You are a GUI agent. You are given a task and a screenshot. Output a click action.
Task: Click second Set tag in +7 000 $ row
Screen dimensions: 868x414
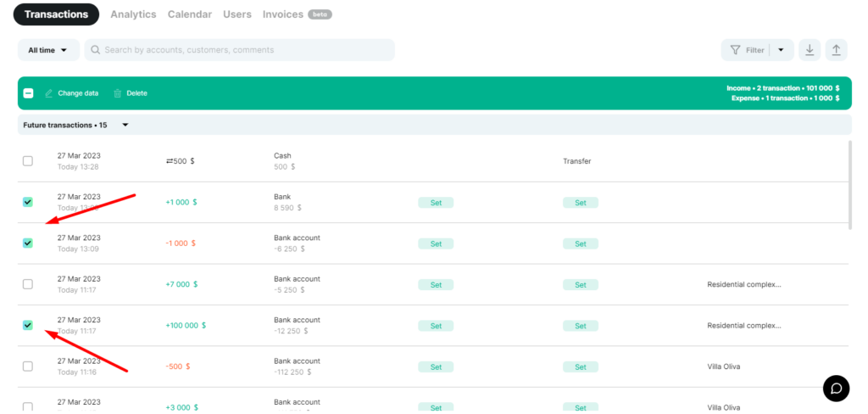[x=581, y=285]
